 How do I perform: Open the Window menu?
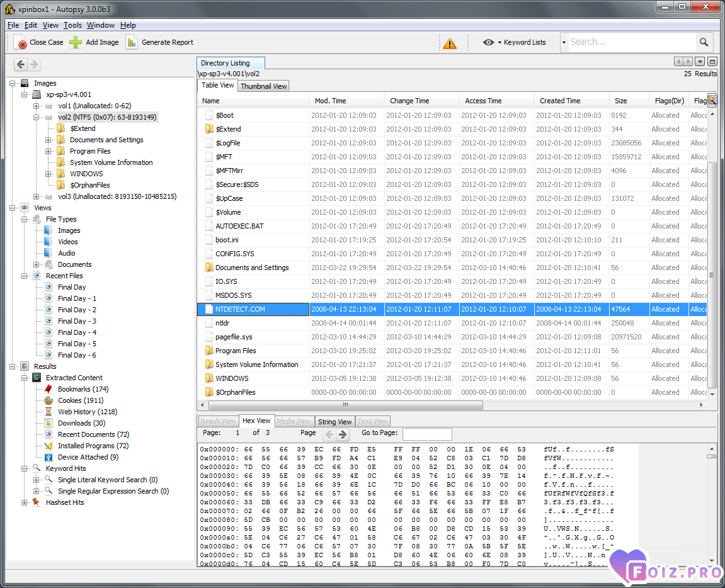pos(100,25)
